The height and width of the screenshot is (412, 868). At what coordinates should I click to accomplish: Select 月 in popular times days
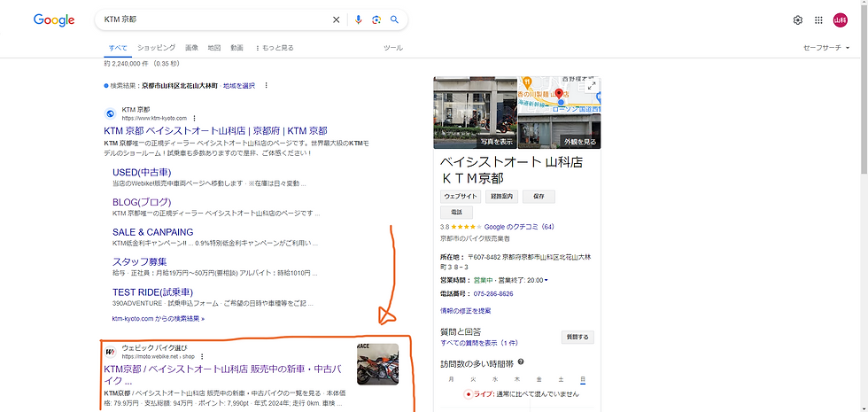pos(451,380)
